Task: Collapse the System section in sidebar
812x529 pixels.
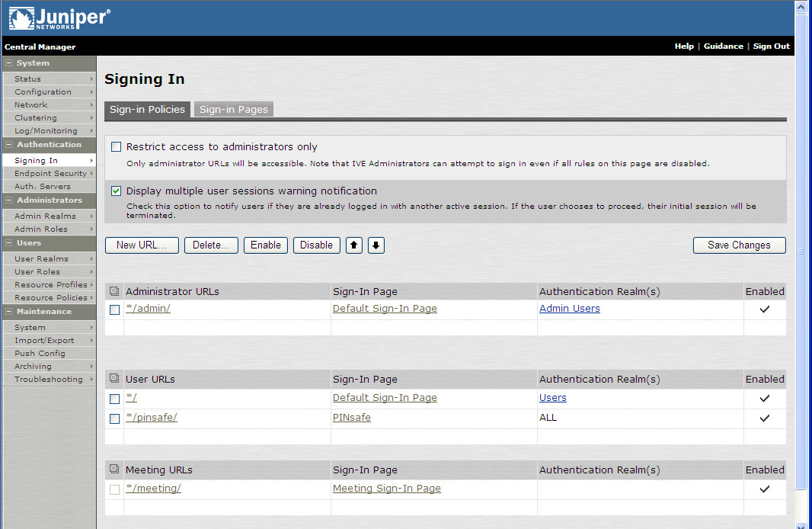Action: point(9,63)
